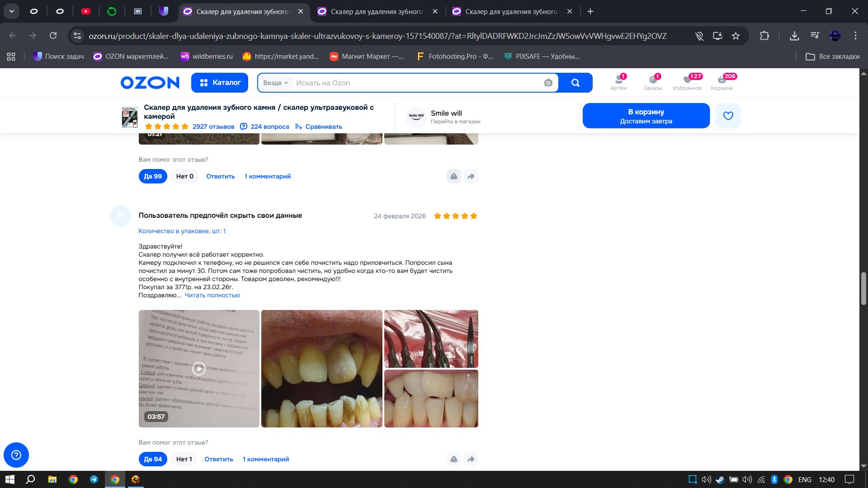Open the Корзина cart icon

pos(722,82)
